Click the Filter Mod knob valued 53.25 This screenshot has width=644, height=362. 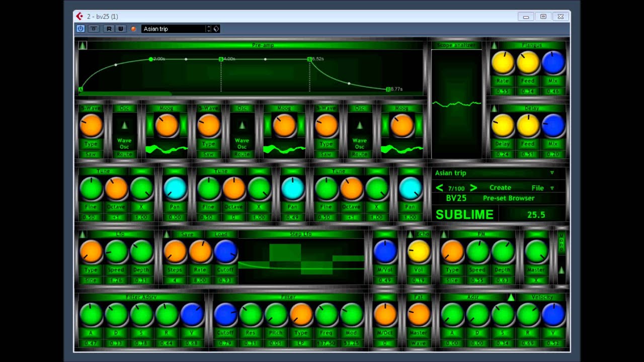(351, 314)
